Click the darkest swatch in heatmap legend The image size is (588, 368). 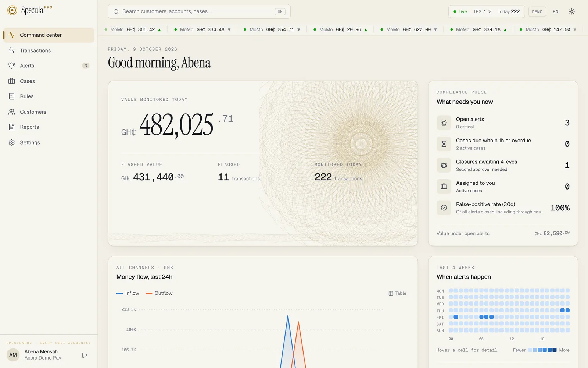[x=555, y=350]
